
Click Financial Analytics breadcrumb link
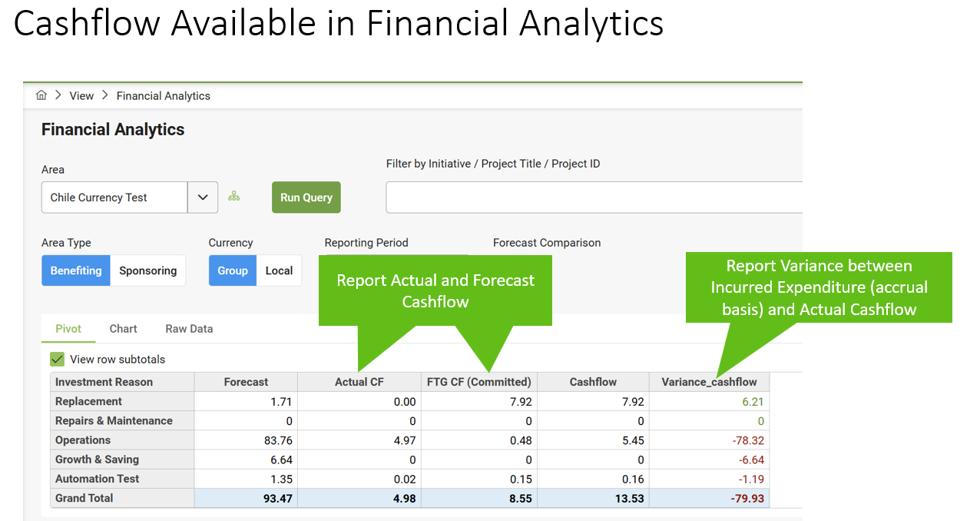coord(164,96)
